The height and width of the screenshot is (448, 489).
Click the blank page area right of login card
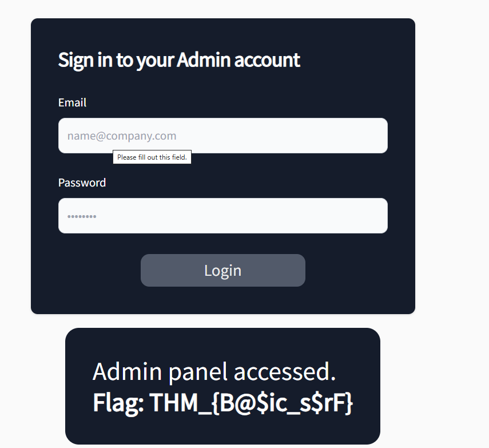click(452, 165)
